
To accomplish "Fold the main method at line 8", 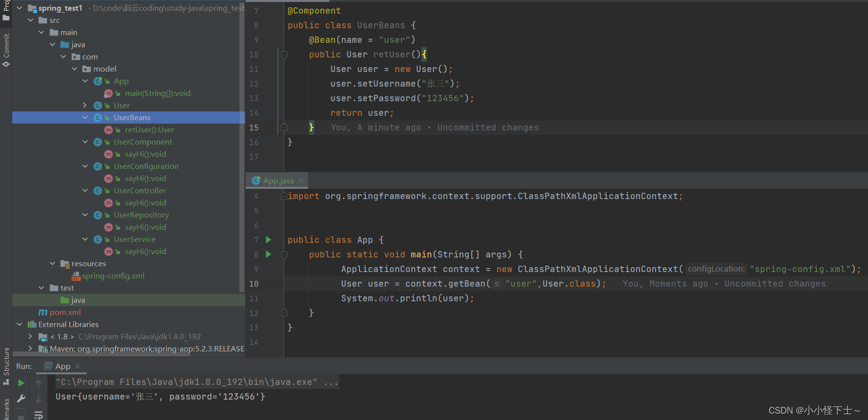I will tap(284, 255).
